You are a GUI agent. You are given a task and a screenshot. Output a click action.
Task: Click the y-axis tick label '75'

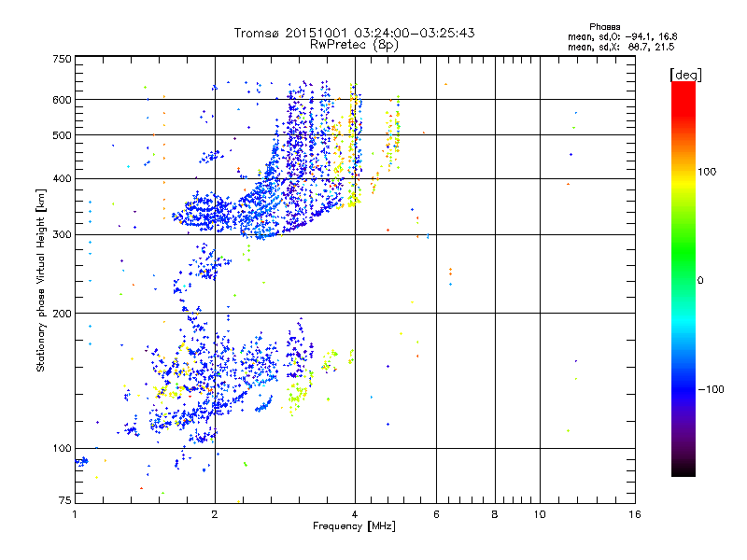point(65,500)
